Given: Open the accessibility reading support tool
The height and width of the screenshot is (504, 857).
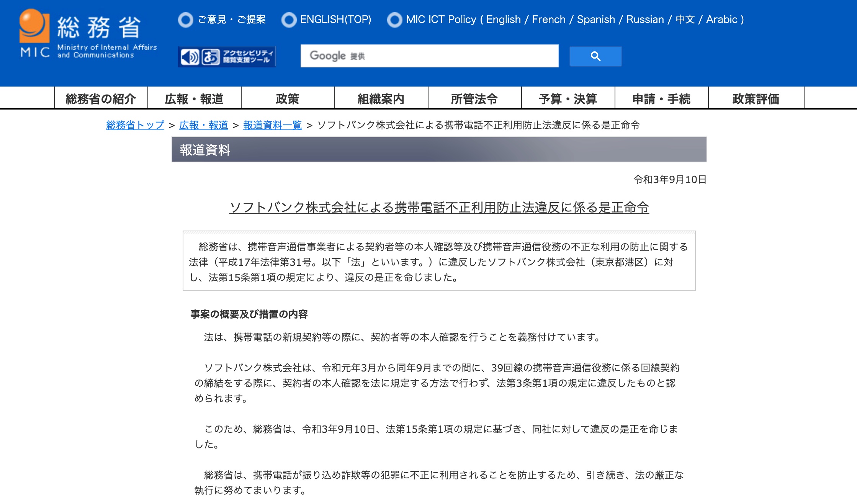Looking at the screenshot, I should [x=227, y=57].
